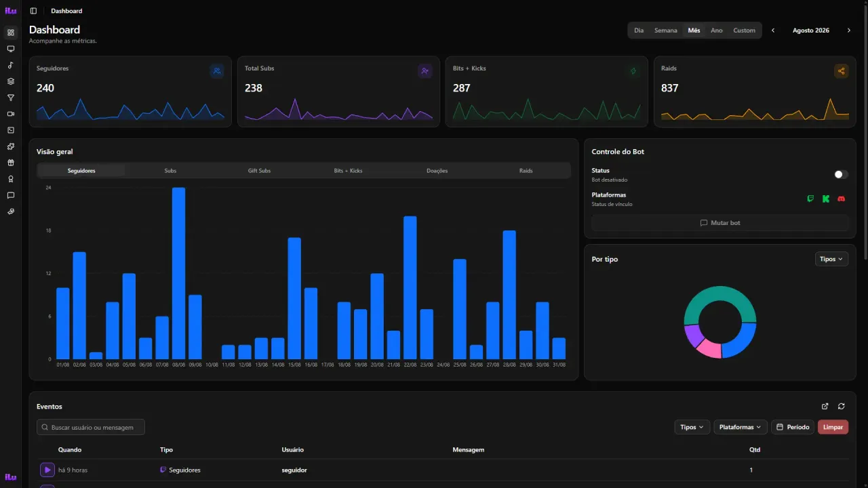The image size is (868, 488).
Task: Open the grid dashboard sidebar icon
Action: 10,33
